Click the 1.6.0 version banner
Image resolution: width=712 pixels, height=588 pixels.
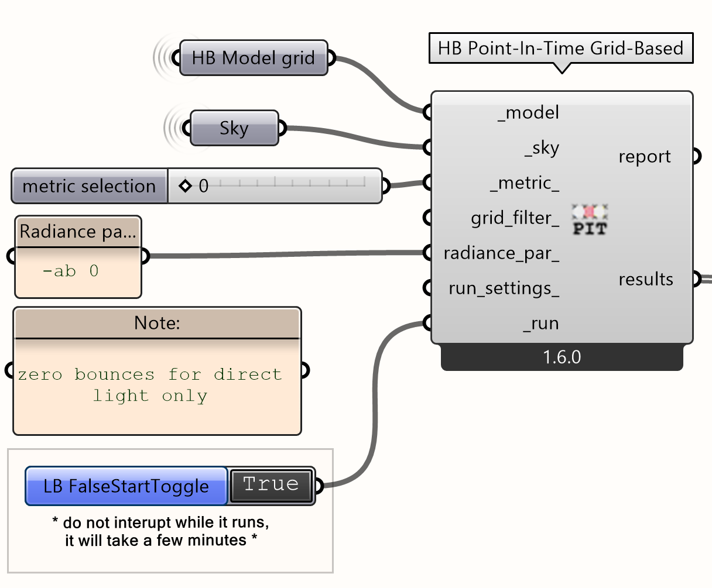pos(561,356)
